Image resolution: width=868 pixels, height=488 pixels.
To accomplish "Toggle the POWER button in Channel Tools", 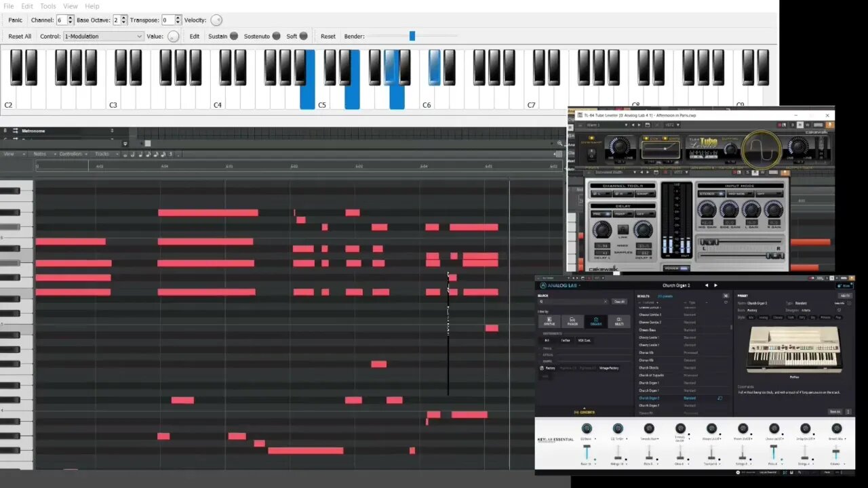I will click(x=677, y=268).
